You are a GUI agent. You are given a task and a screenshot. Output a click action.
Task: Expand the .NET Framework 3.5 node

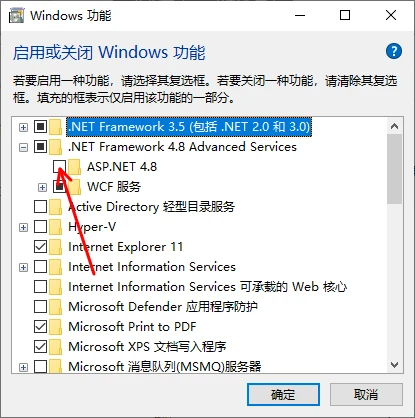[x=23, y=127]
